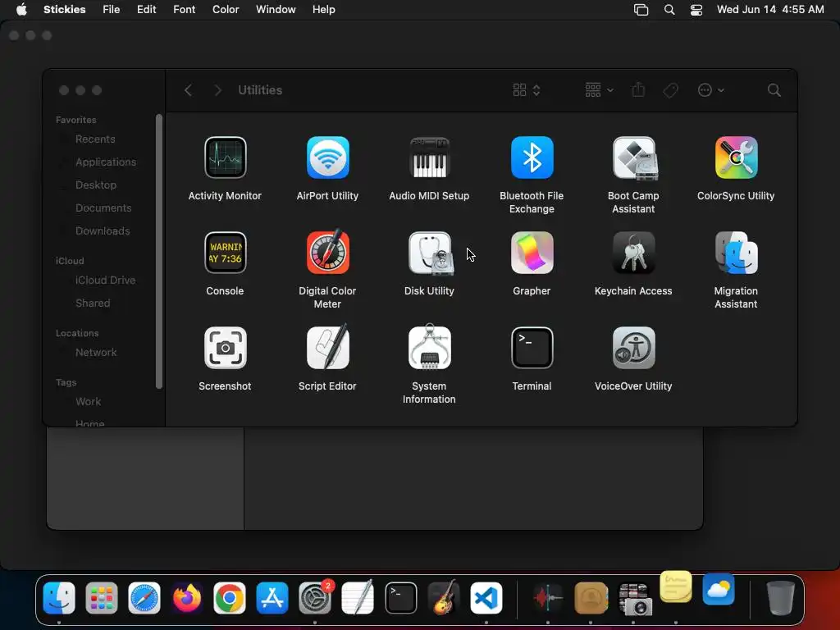
Task: Launch Google Chrome from the Dock
Action: [x=230, y=598]
